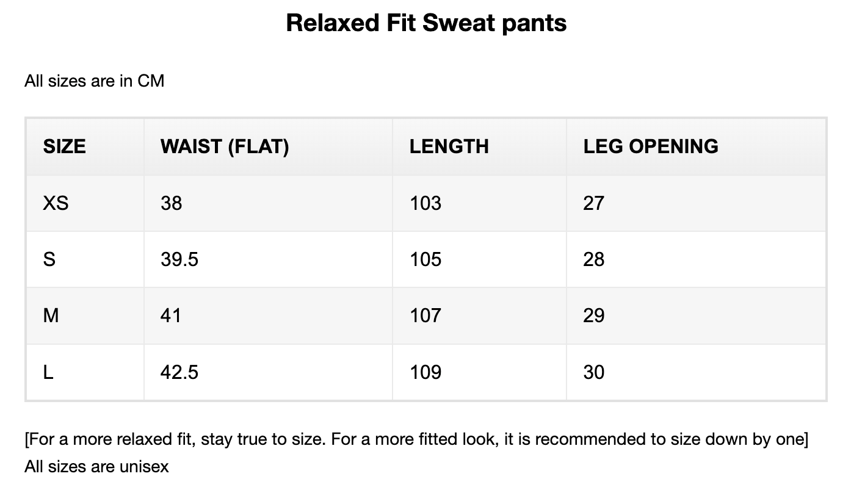Viewport: 851px width, 504px height.
Task: Click the 'All sizes are in CM' text
Action: (95, 81)
